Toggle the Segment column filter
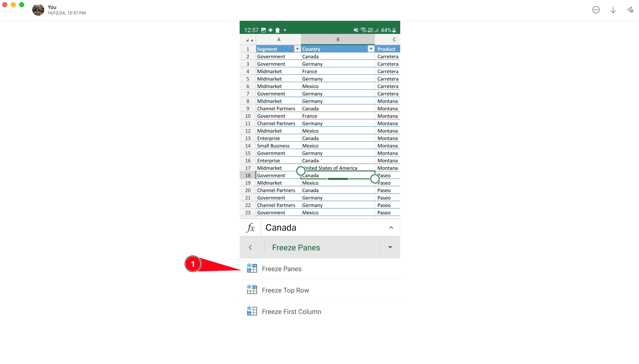Viewport: 639px width, 364px height. click(297, 49)
